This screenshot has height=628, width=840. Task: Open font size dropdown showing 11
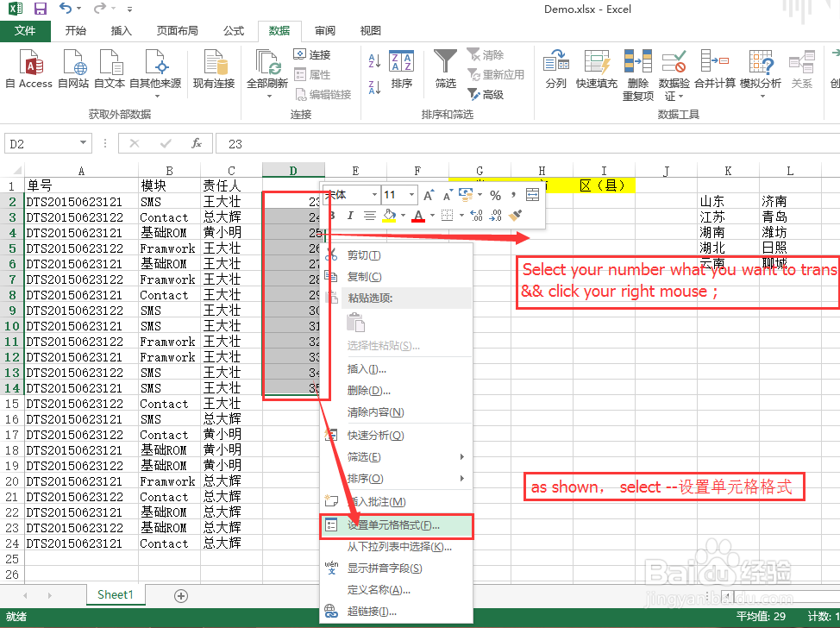[411, 194]
